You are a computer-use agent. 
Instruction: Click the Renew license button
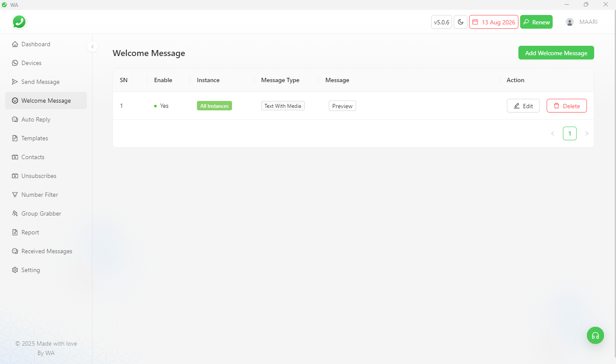[x=536, y=22]
